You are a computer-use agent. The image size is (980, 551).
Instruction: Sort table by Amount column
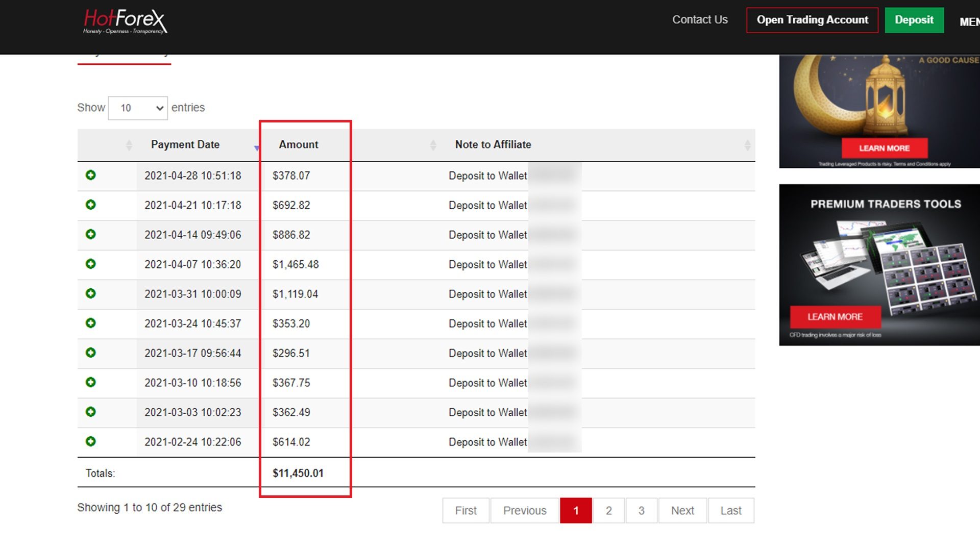click(x=299, y=145)
